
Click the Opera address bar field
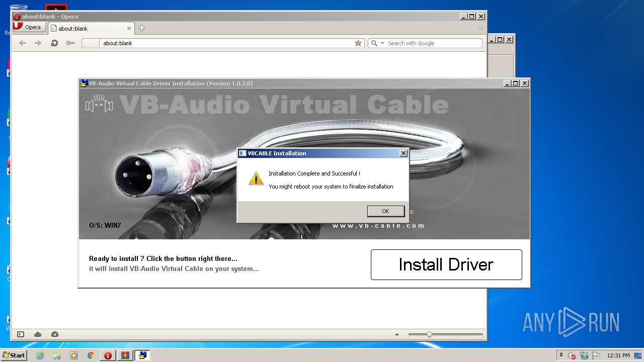pyautogui.click(x=222, y=43)
